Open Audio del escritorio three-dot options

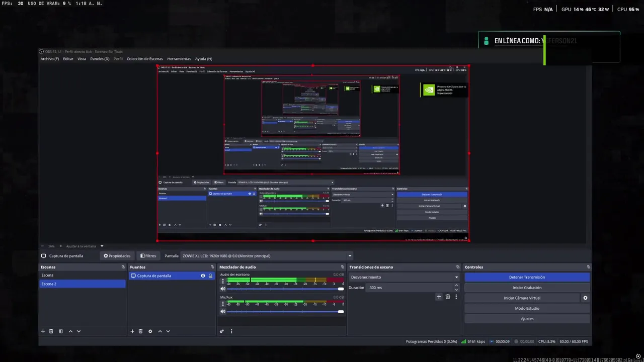pos(223,281)
